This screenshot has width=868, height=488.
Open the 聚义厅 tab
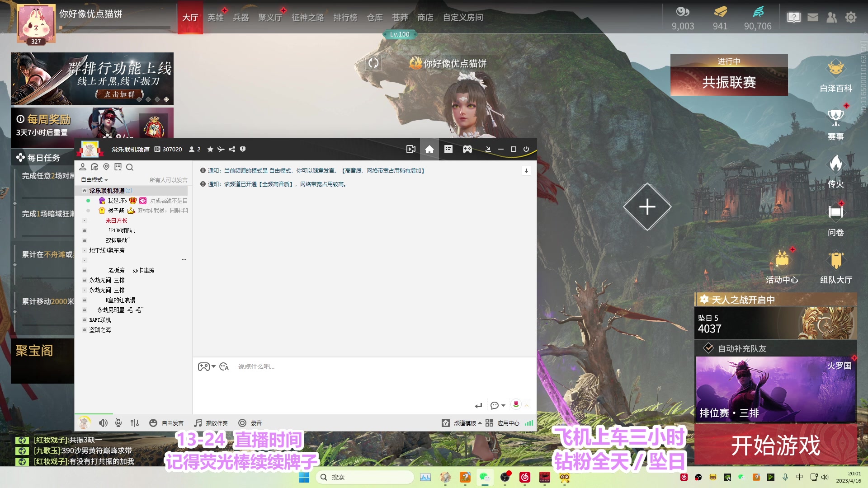(270, 17)
